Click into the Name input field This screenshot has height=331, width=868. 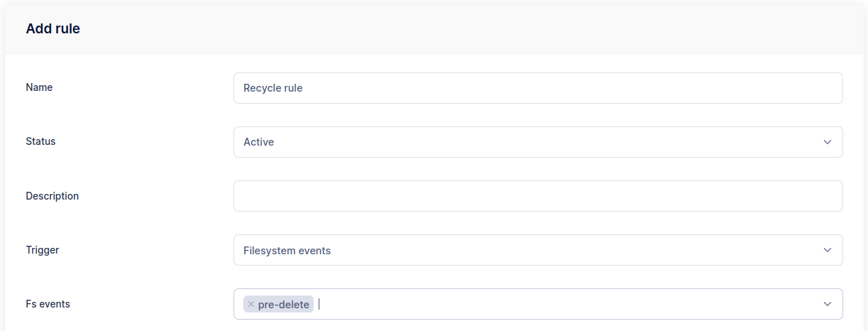click(x=537, y=88)
